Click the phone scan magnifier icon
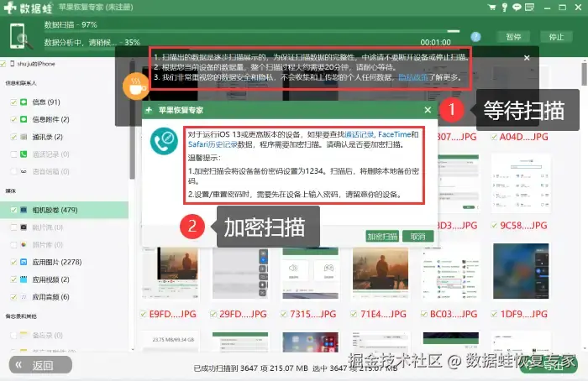The width and height of the screenshot is (588, 381). tap(19, 36)
